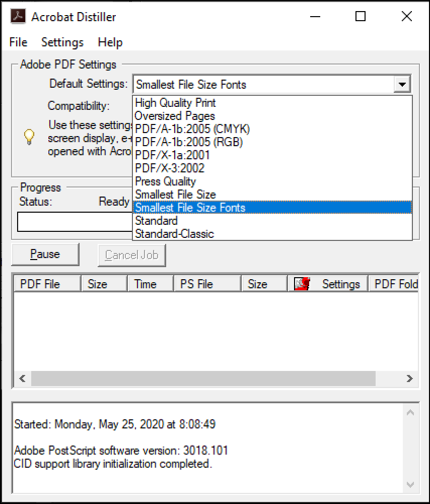Image resolution: width=430 pixels, height=504 pixels.
Task: Sort by PDF File column header
Action: 47,284
